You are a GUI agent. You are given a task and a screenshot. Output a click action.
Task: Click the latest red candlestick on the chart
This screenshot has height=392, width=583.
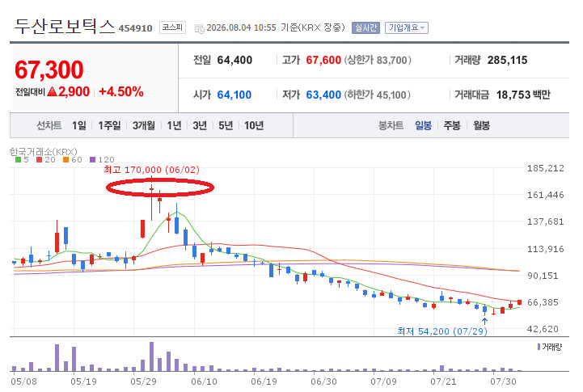point(519,302)
